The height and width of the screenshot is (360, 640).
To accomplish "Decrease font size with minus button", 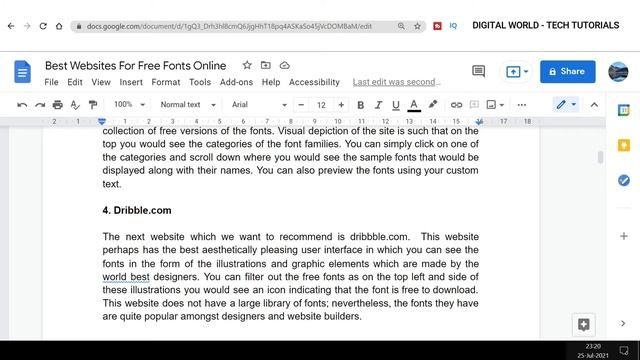I will [x=301, y=105].
